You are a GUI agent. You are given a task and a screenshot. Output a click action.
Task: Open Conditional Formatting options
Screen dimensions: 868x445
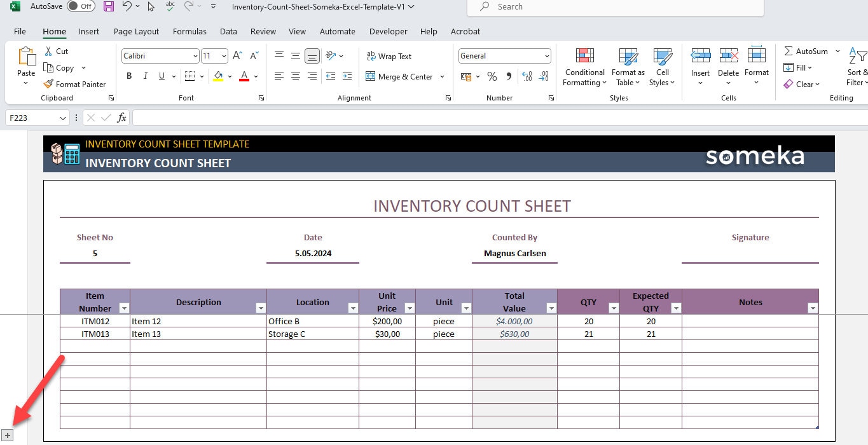(x=584, y=67)
